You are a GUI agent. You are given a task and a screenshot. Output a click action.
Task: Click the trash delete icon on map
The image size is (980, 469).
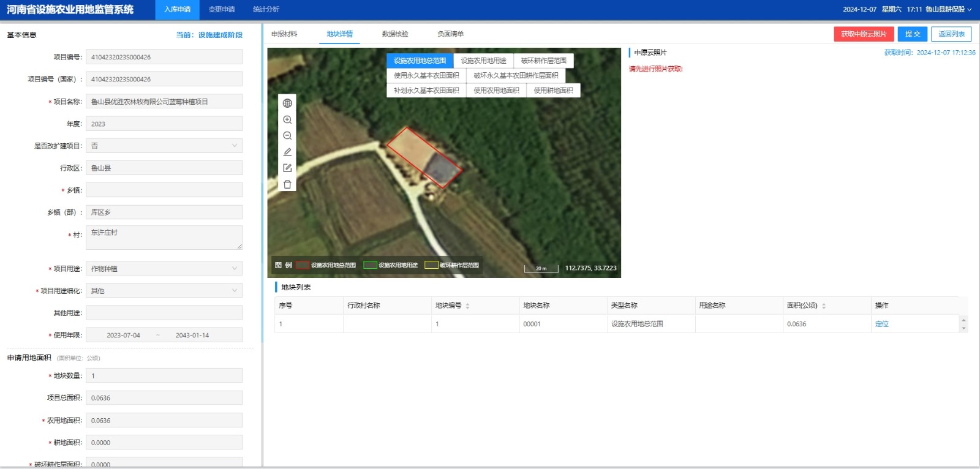[287, 184]
